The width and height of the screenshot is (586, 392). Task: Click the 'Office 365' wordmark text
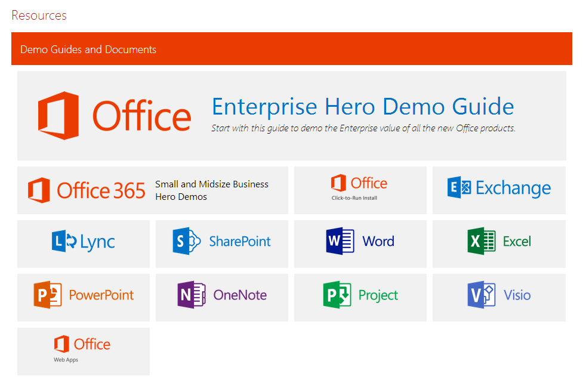pyautogui.click(x=101, y=190)
